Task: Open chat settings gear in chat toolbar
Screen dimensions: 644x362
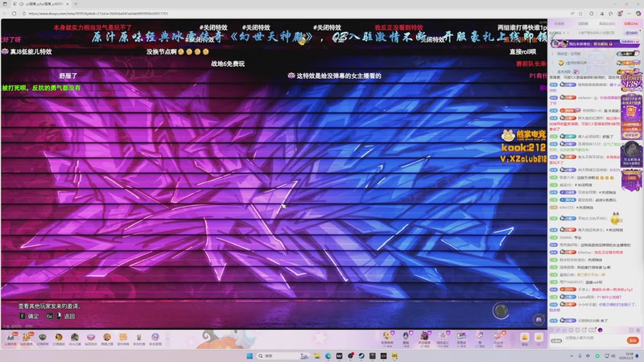Action: (x=639, y=330)
